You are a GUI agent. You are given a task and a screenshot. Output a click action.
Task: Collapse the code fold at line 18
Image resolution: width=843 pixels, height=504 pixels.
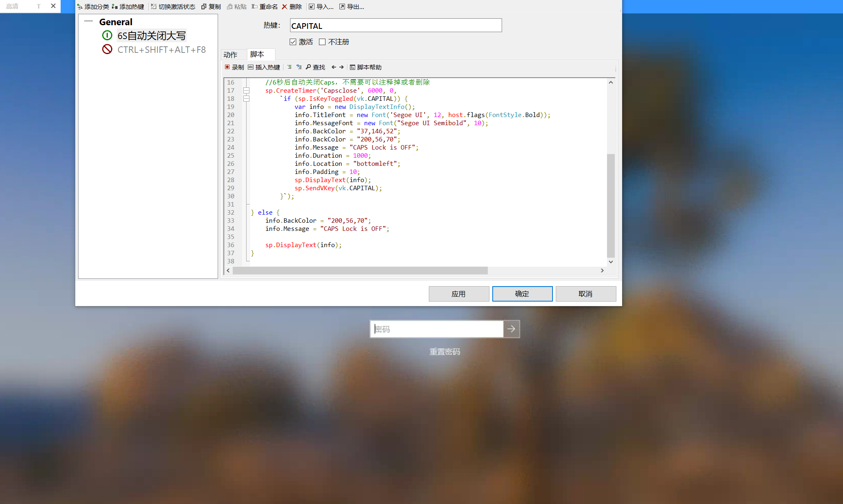click(246, 99)
